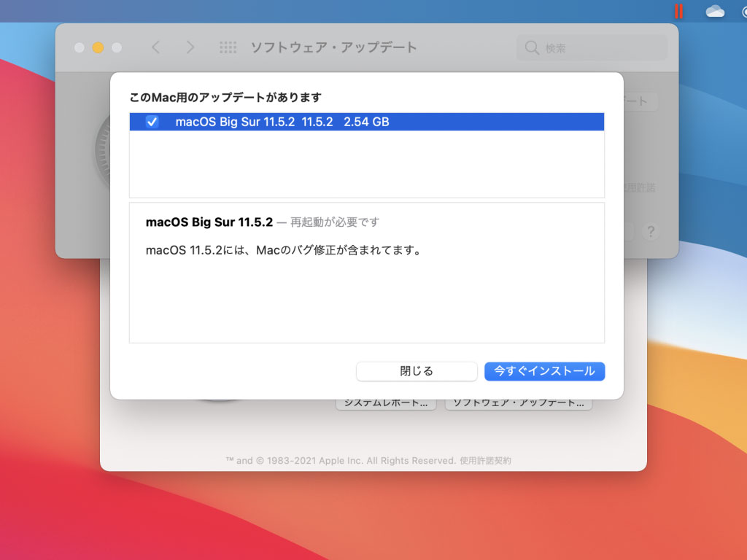
Task: Click the OneDrive cloud icon in menu bar
Action: [713, 11]
